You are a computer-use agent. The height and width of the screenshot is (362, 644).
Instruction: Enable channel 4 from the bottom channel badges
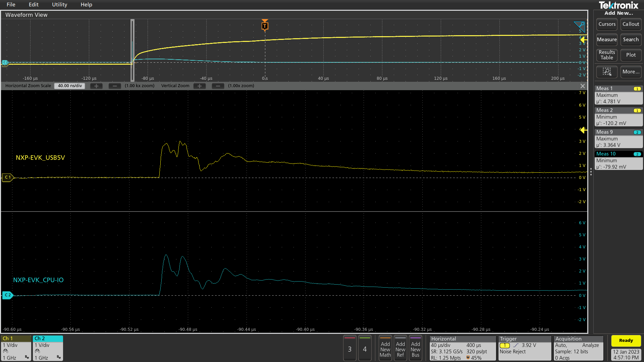point(365,348)
